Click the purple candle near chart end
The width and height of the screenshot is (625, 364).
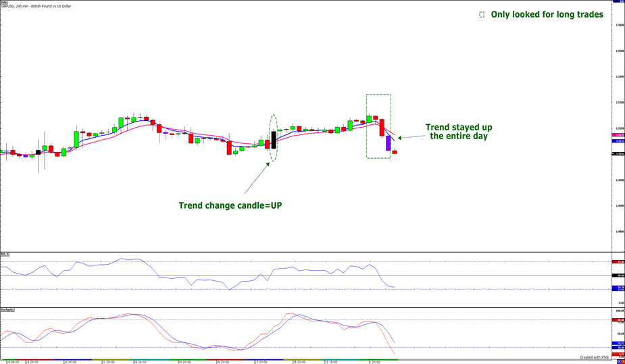coord(389,143)
